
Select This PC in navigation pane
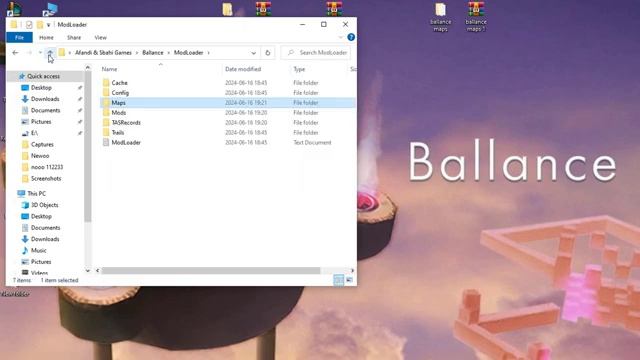tap(36, 193)
